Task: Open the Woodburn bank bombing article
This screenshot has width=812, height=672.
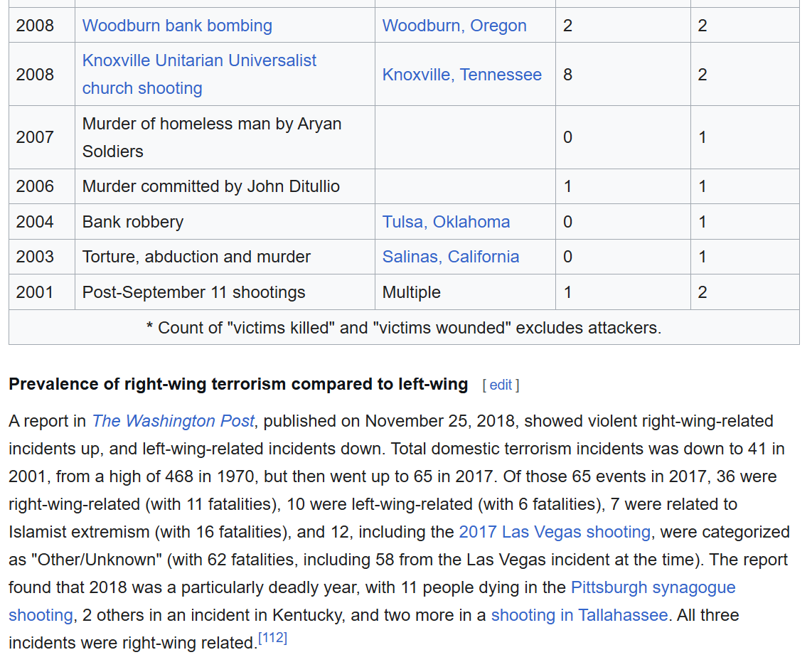Action: (x=177, y=26)
